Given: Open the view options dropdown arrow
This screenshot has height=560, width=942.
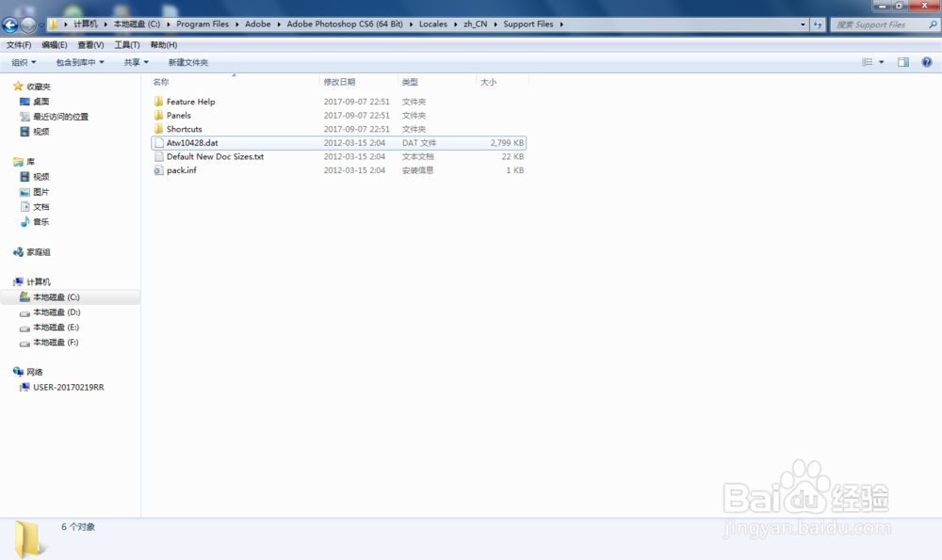Looking at the screenshot, I should pos(882,62).
